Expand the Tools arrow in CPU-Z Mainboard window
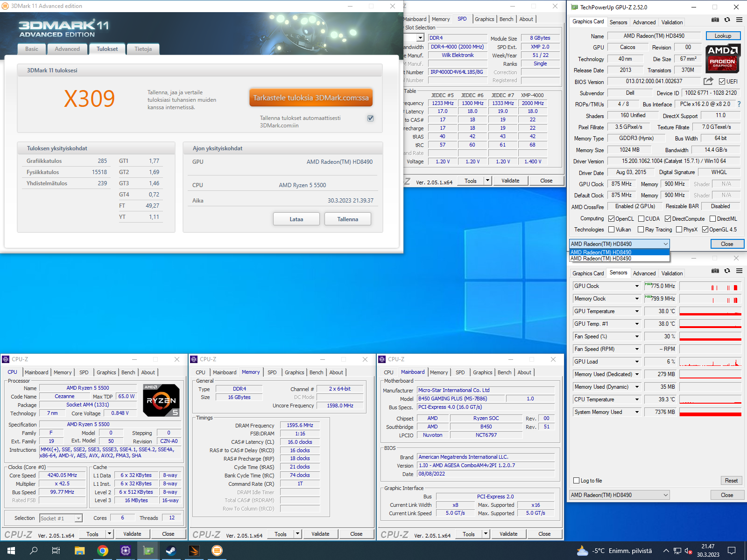The width and height of the screenshot is (747, 560). (486, 534)
